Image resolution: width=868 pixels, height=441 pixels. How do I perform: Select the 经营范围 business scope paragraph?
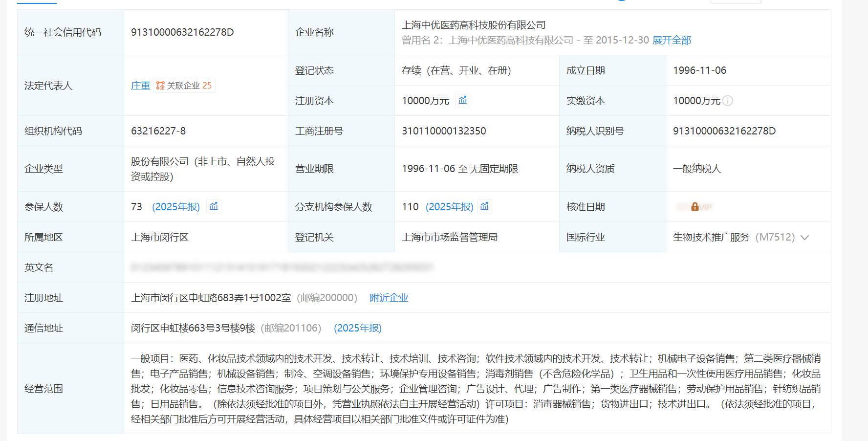pyautogui.click(x=476, y=389)
